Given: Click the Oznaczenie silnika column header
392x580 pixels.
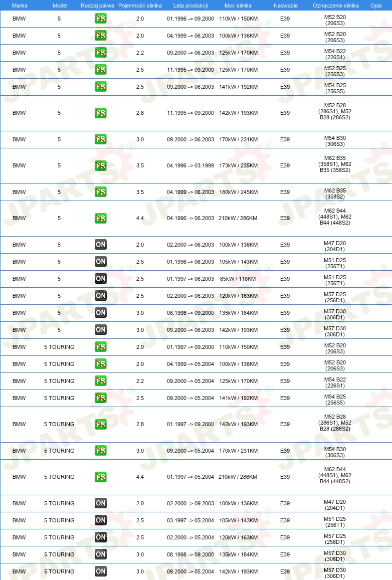Looking at the screenshot, I should (x=336, y=6).
